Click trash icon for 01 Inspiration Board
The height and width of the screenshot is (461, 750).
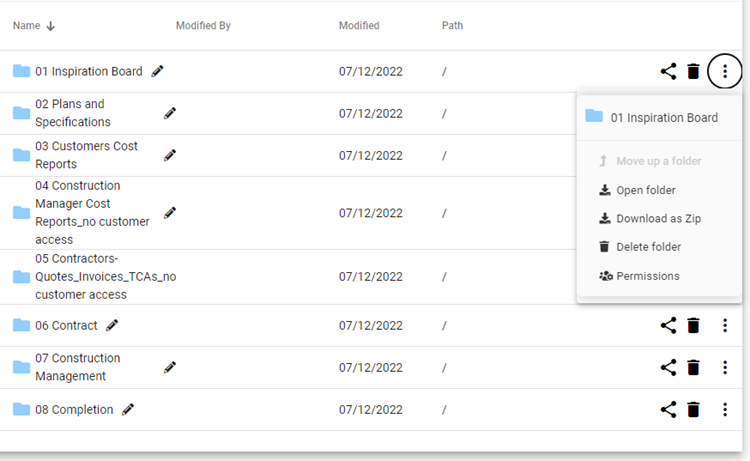point(693,71)
